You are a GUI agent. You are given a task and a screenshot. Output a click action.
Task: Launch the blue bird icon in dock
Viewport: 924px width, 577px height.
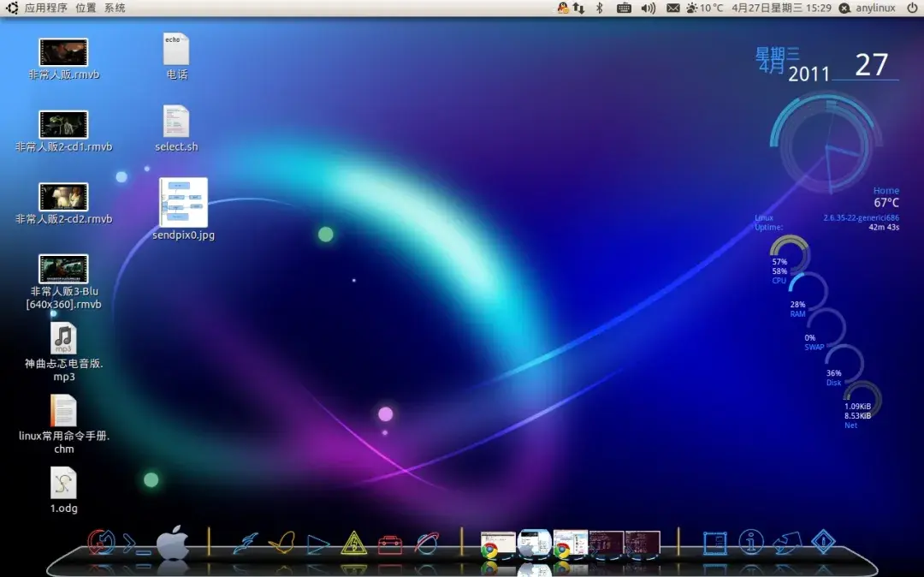point(246,542)
